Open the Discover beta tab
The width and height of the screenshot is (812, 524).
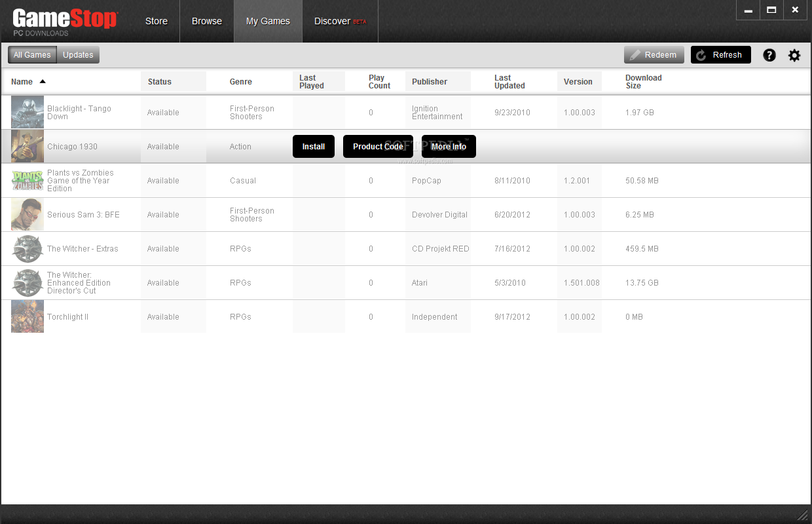[340, 21]
